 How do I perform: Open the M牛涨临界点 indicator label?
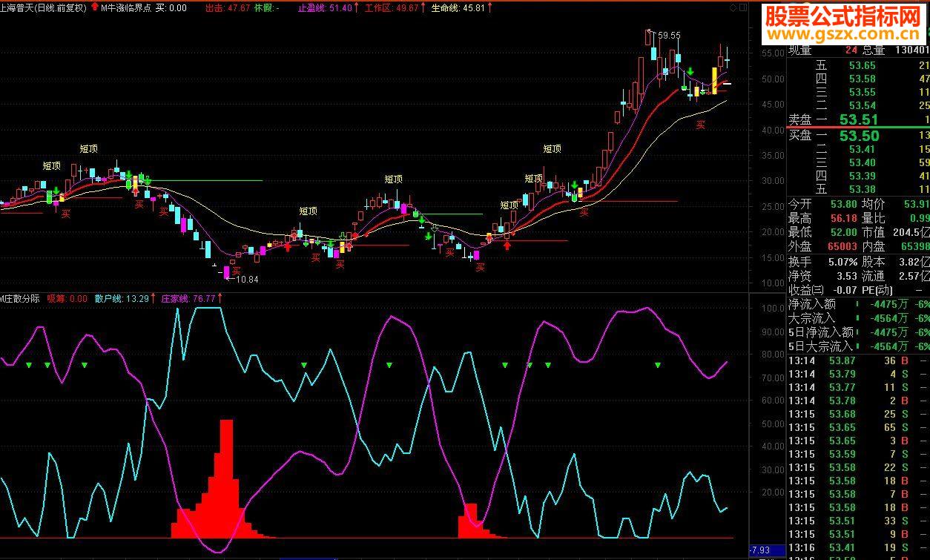[x=125, y=7]
